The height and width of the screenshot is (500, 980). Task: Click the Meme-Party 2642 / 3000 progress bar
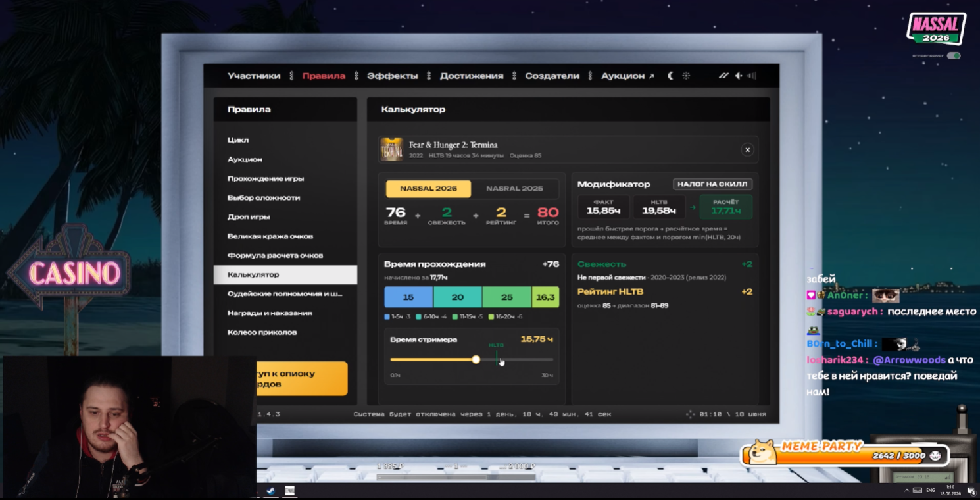pyautogui.click(x=846, y=454)
